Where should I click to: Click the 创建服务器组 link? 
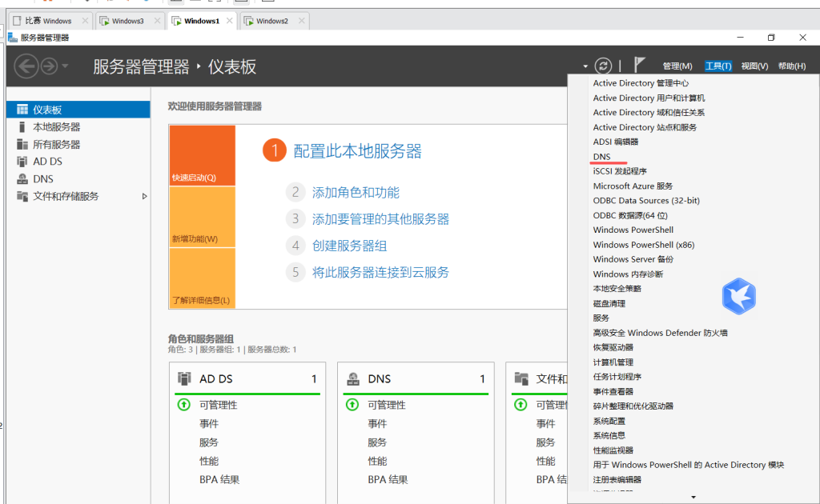pyautogui.click(x=349, y=246)
